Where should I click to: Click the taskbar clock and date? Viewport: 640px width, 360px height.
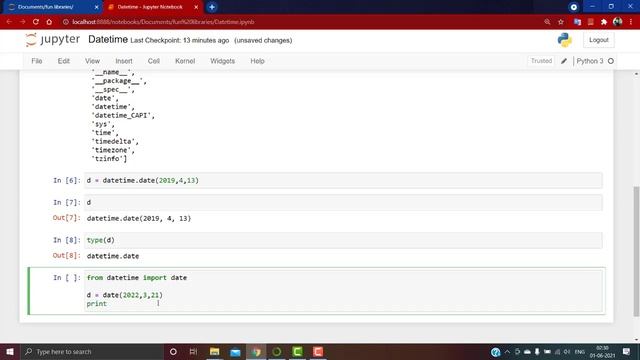[x=602, y=352]
